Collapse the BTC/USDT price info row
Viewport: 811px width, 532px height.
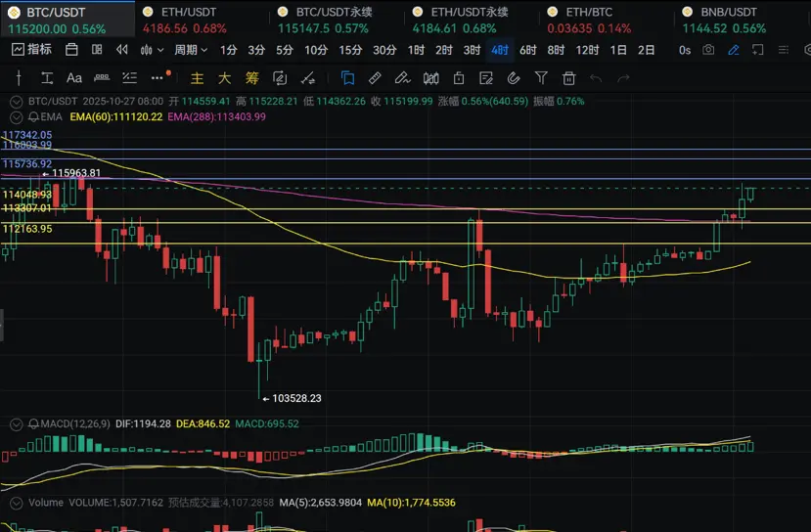(x=17, y=102)
